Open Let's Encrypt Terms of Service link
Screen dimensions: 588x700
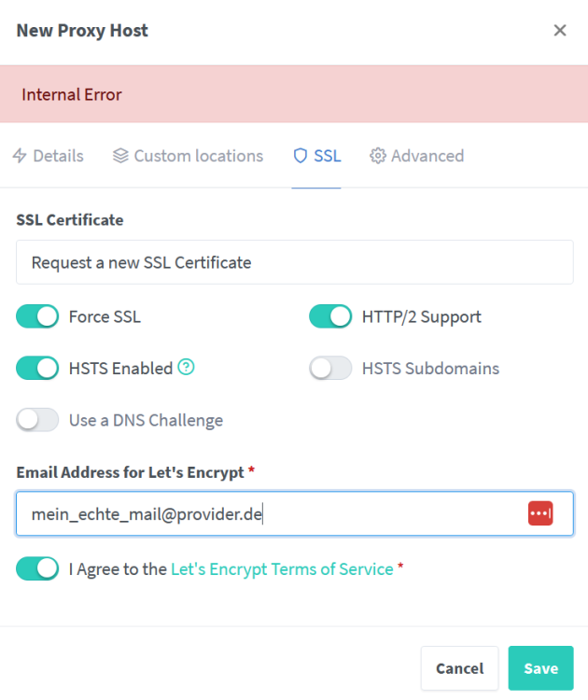coord(282,569)
